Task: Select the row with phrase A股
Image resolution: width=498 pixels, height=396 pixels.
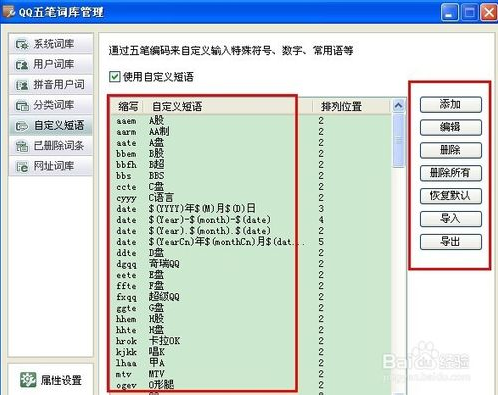Action: tap(250, 121)
